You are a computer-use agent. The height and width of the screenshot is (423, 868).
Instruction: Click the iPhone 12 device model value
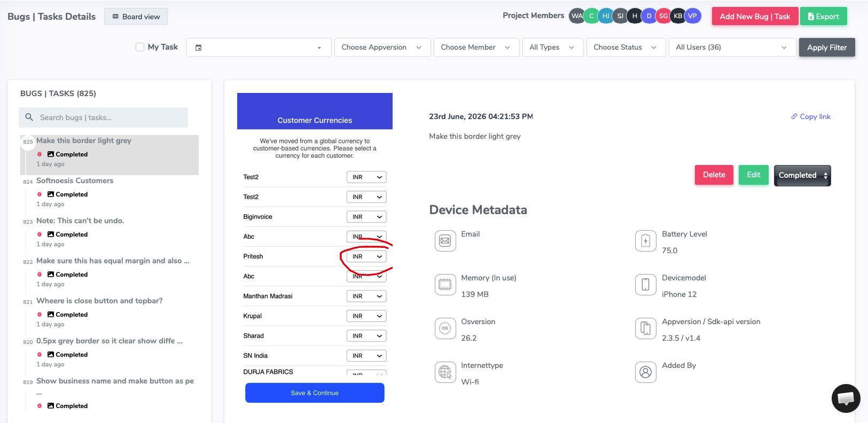click(679, 294)
